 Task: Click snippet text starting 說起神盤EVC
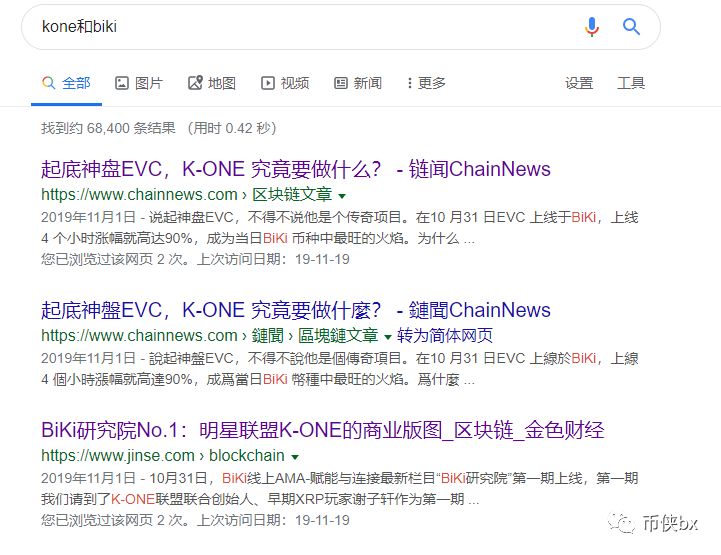[x=339, y=369]
